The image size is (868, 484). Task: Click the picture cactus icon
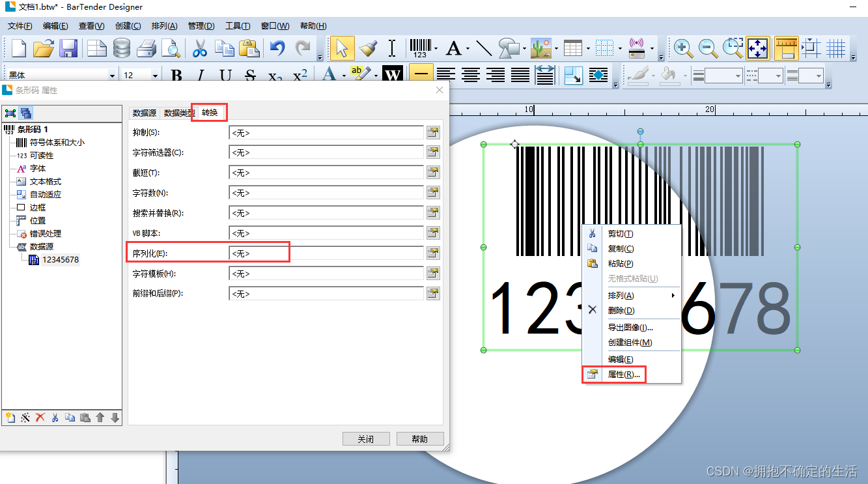pyautogui.click(x=540, y=48)
